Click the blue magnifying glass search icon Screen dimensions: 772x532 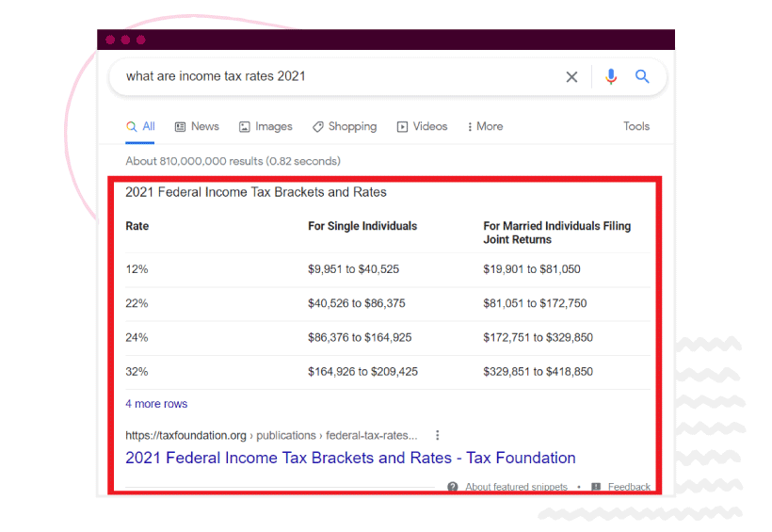click(641, 76)
